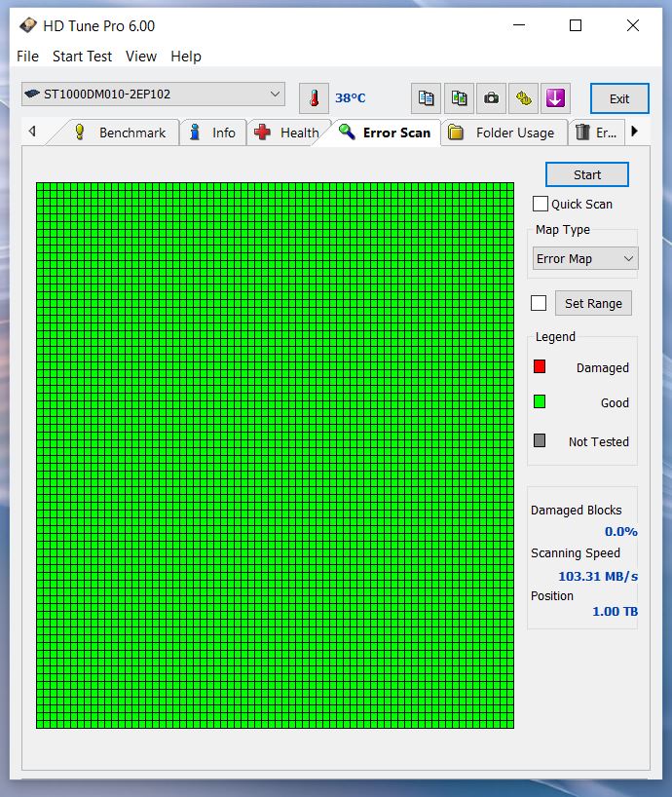Expand the Error Map type dropdown

click(585, 259)
